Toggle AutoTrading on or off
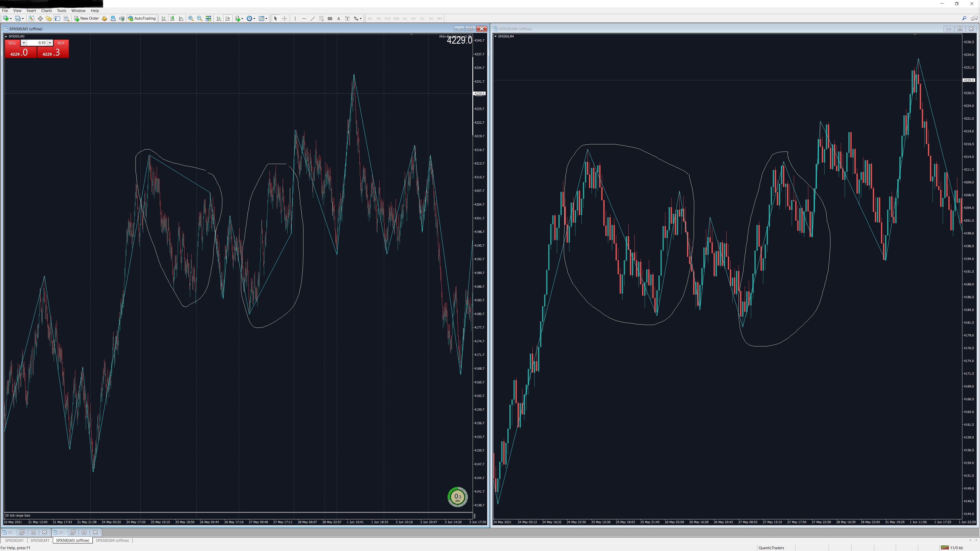Screen dimensions: 980x551 (x=142, y=18)
